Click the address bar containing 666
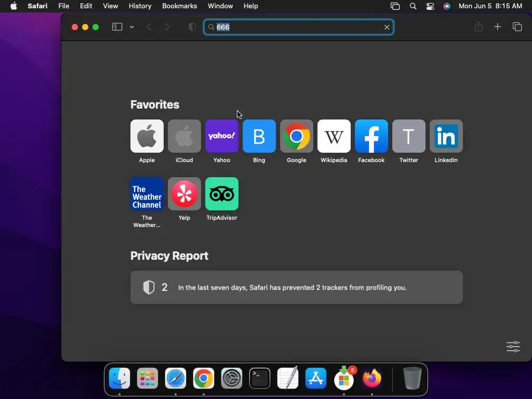 [299, 27]
